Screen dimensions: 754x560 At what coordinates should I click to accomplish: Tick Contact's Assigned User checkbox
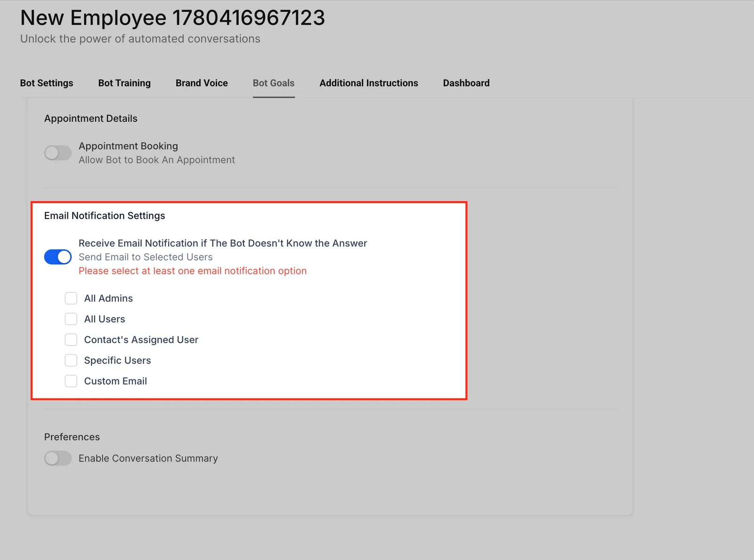pyautogui.click(x=71, y=340)
